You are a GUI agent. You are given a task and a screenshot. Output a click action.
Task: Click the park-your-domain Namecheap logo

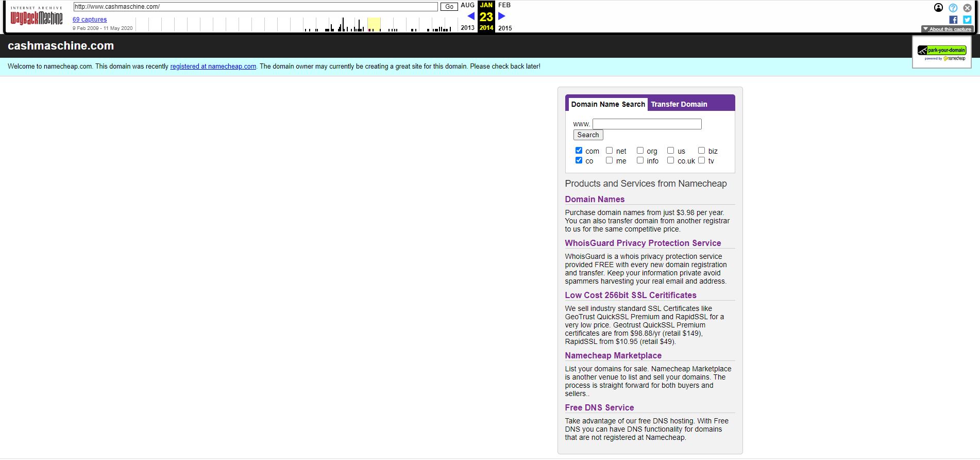(x=941, y=52)
